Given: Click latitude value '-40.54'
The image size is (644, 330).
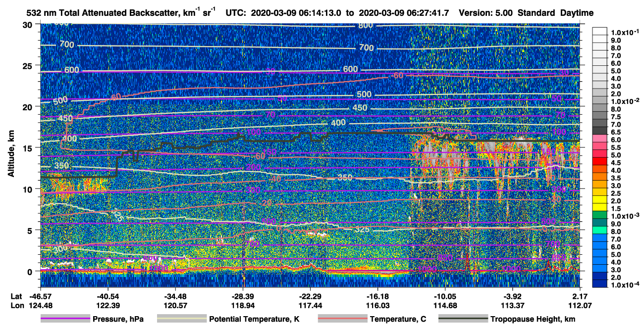Looking at the screenshot, I should (107, 296).
